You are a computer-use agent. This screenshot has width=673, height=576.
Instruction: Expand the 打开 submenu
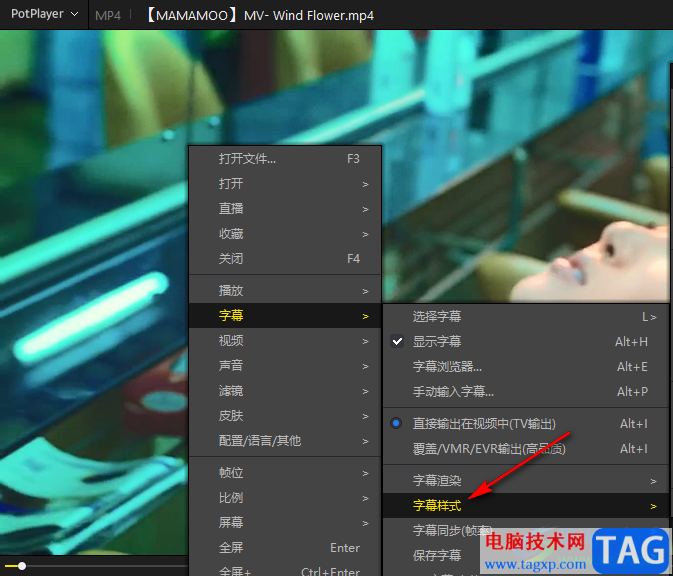tap(285, 184)
